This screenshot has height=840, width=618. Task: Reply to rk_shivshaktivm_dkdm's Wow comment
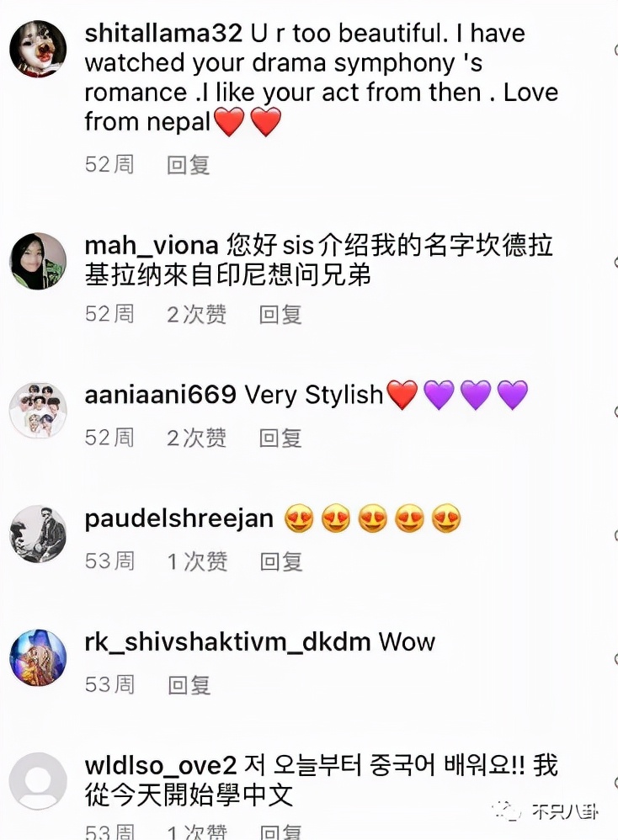pos(189,684)
